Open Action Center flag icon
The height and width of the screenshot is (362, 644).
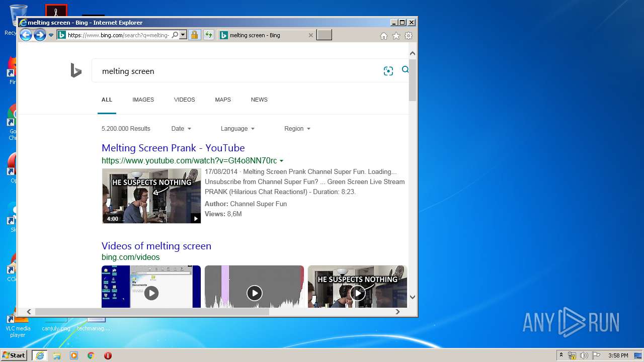[596, 355]
